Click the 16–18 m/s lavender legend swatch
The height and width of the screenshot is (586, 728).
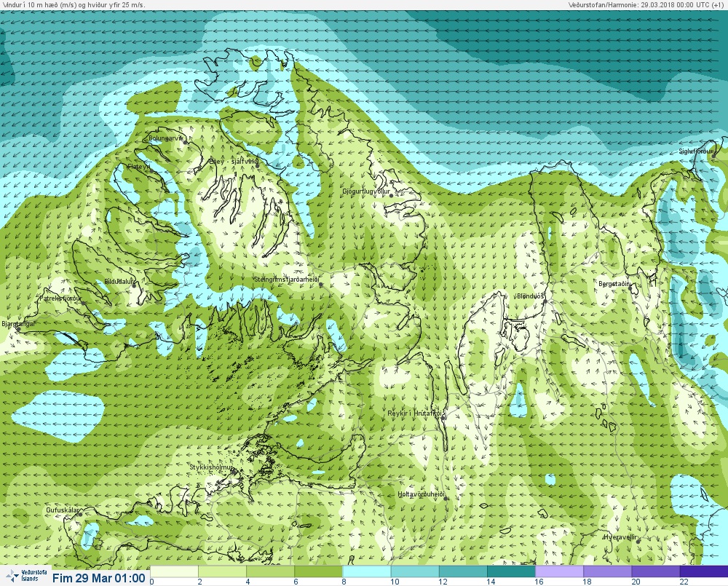point(559,571)
